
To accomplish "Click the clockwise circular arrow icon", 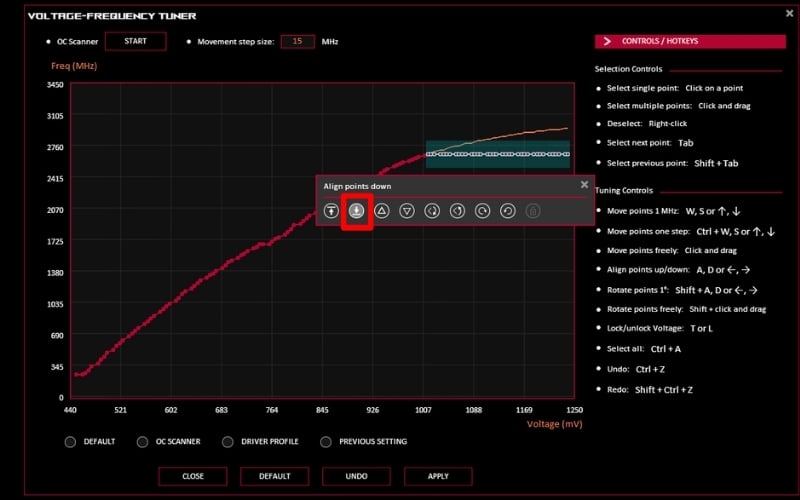I will 482,211.
